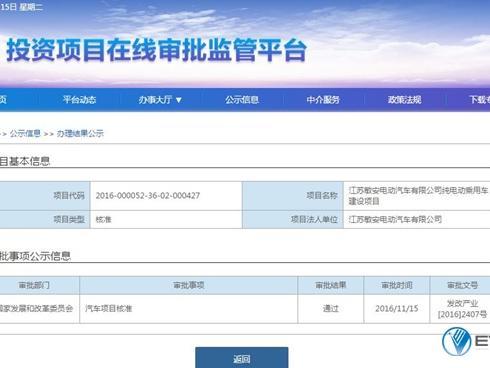This screenshot has width=490, height=368.
Task: Go to 中介服务 in navigation bar
Action: pyautogui.click(x=323, y=100)
